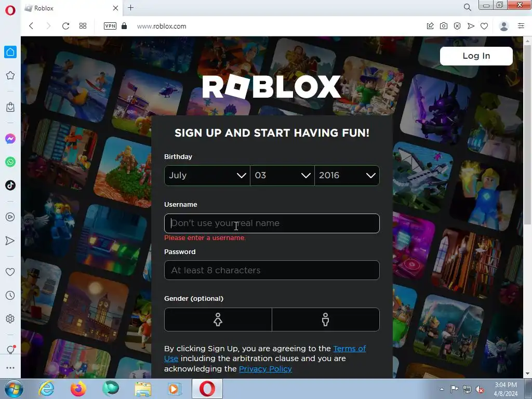Toggle the VPN badge in address bar

tap(110, 26)
